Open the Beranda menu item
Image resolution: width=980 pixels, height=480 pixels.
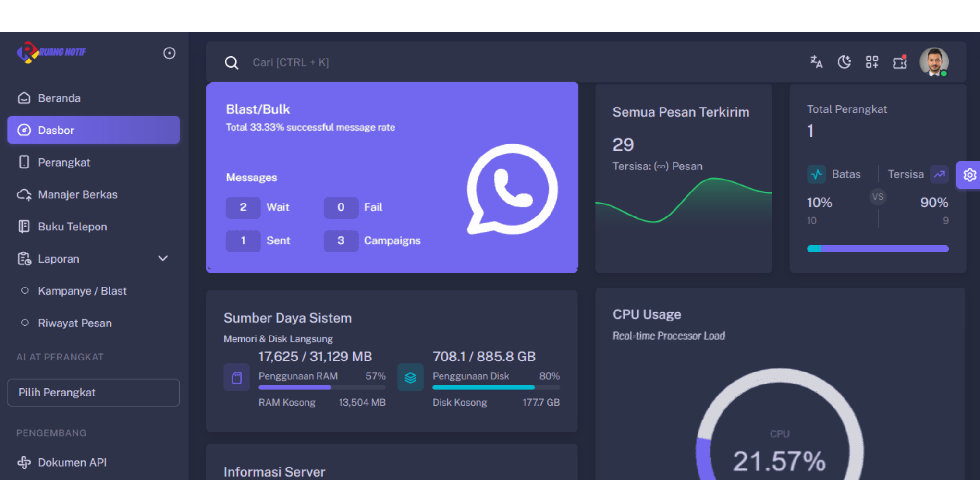coord(94,98)
